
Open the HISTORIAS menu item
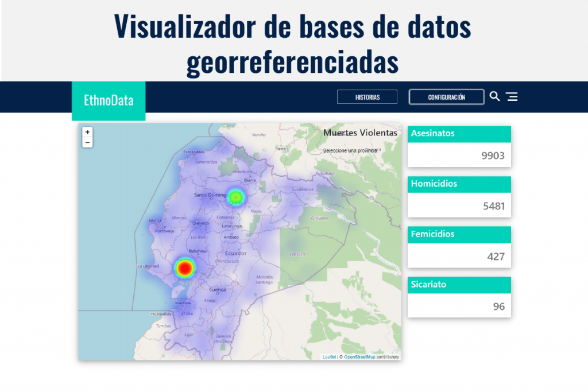[367, 97]
